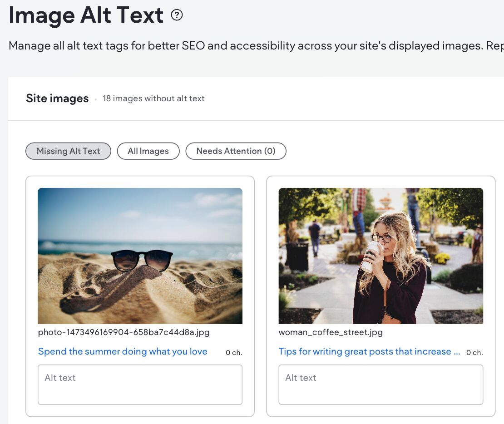Click the '18 images without alt text' label
The height and width of the screenshot is (424, 504).
click(x=153, y=99)
